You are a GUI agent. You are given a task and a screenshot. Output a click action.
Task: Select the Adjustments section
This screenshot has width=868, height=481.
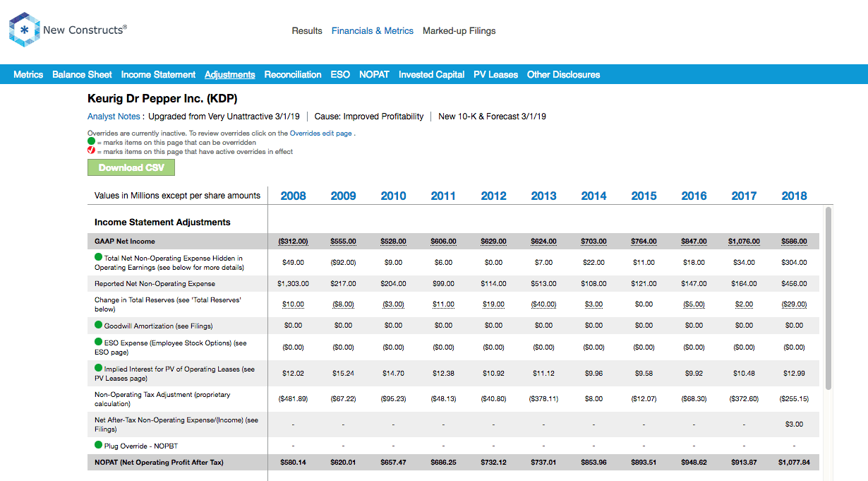(x=230, y=74)
